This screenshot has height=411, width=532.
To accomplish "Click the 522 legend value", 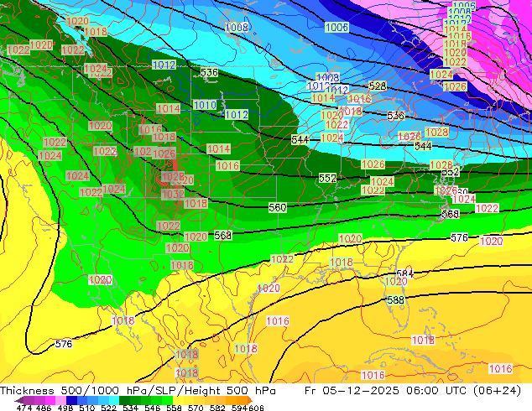I will [x=108, y=408].
